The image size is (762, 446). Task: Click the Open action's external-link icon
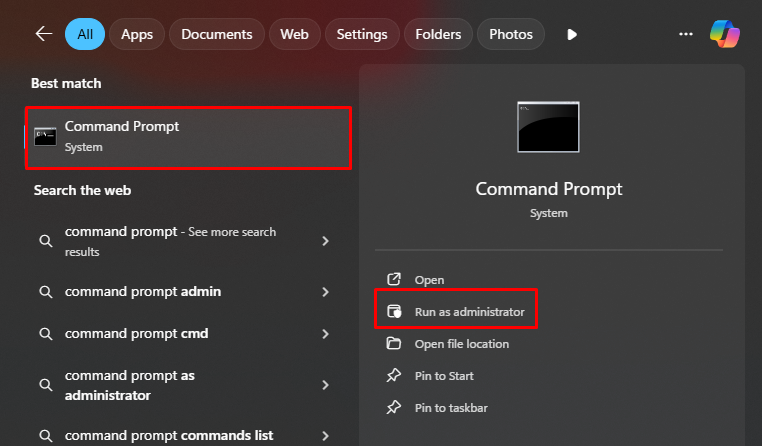coord(394,279)
